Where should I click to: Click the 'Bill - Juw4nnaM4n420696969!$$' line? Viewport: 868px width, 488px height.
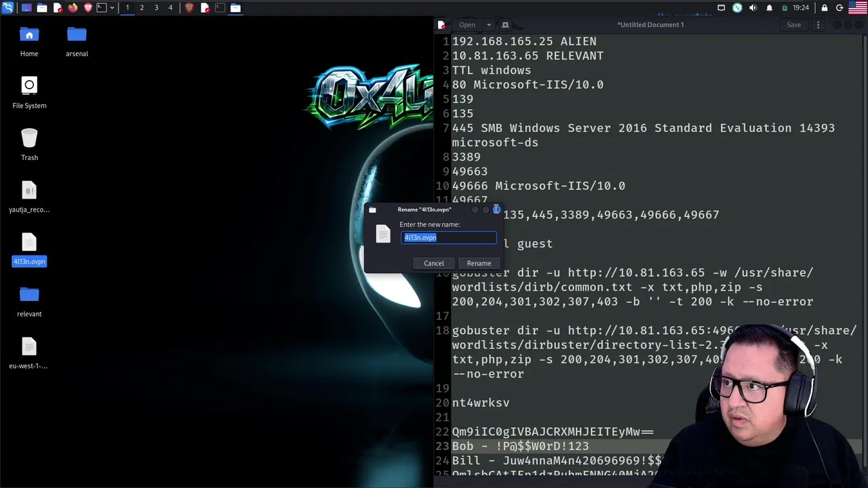pos(557,461)
